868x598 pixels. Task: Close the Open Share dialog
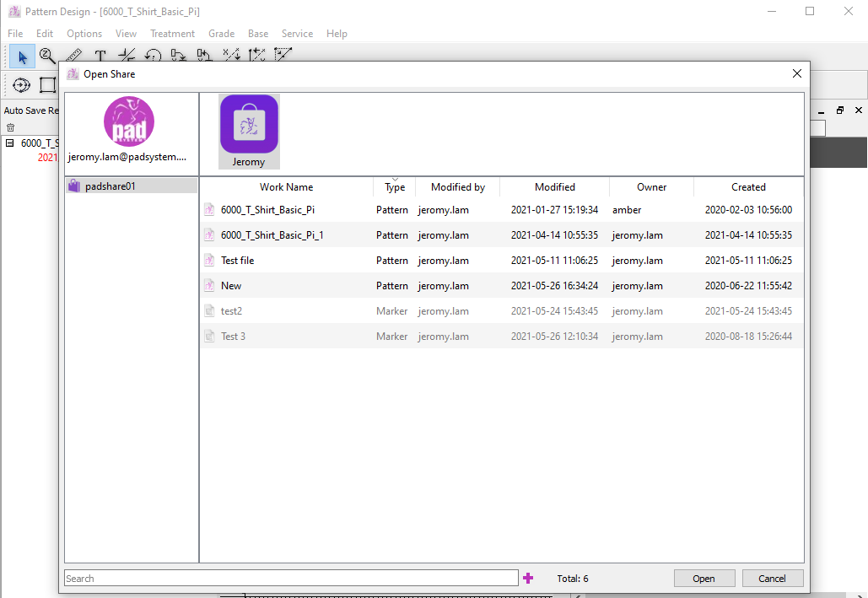[796, 74]
